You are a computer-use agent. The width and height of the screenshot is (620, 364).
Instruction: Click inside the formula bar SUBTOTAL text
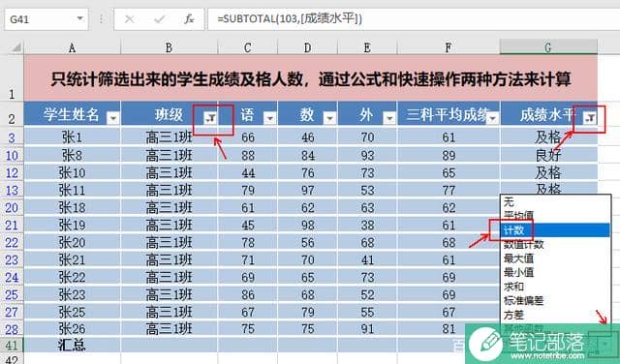tap(290, 18)
